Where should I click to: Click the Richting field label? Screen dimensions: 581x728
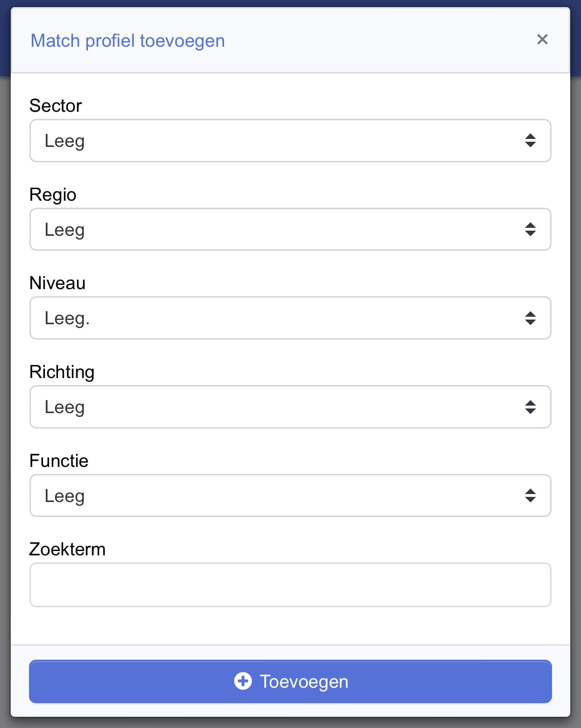tap(62, 372)
